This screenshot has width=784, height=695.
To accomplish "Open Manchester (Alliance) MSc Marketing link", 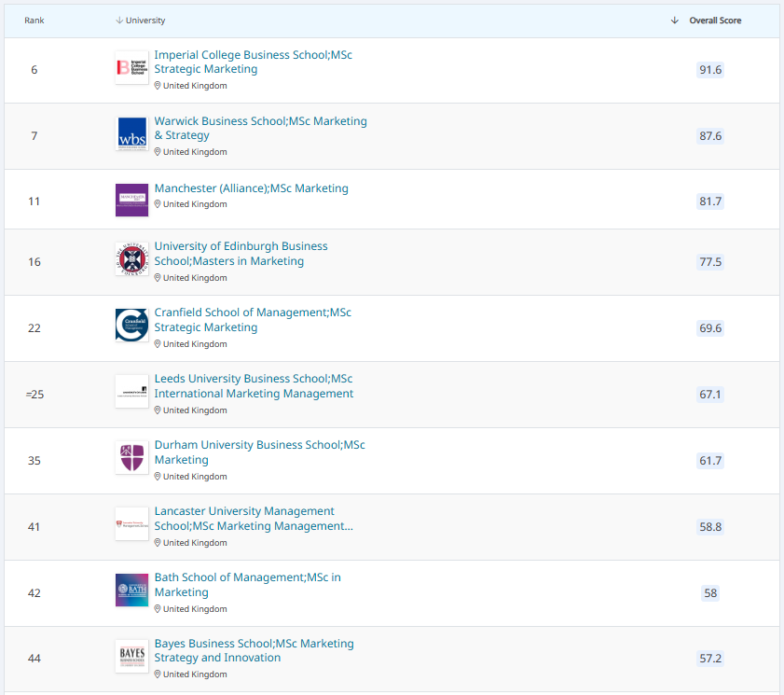I will click(x=252, y=188).
